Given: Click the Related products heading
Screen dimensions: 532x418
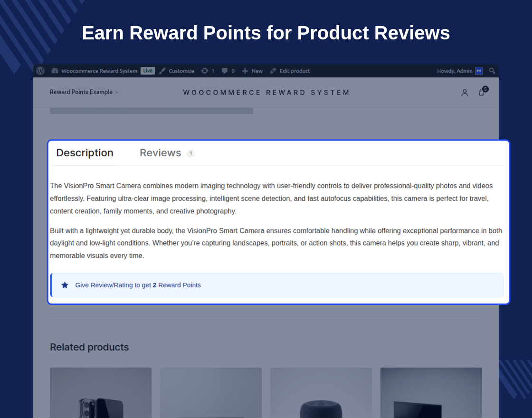Looking at the screenshot, I should 89,347.
